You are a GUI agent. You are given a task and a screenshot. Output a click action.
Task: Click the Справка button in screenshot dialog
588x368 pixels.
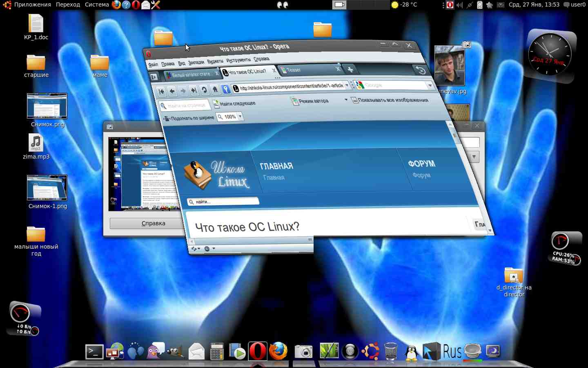[154, 223]
